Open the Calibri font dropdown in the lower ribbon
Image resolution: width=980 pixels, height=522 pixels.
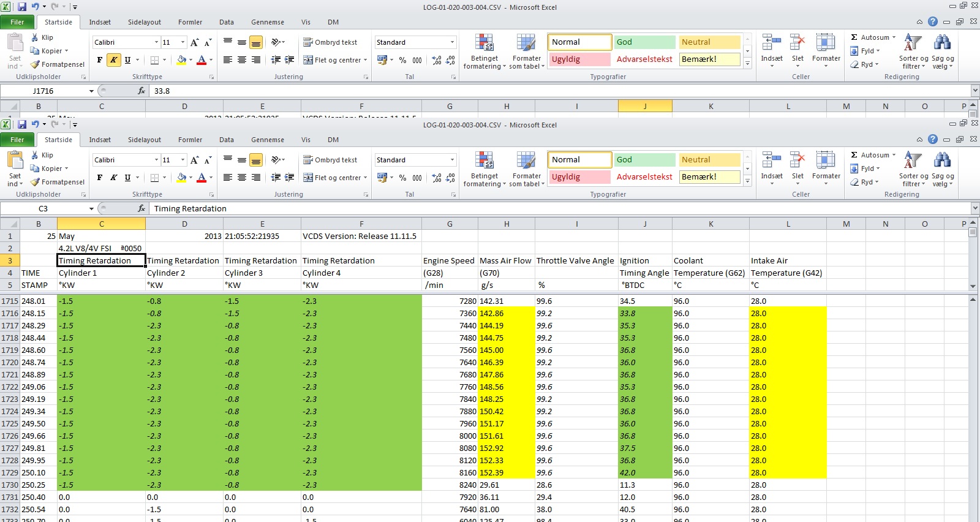point(156,160)
